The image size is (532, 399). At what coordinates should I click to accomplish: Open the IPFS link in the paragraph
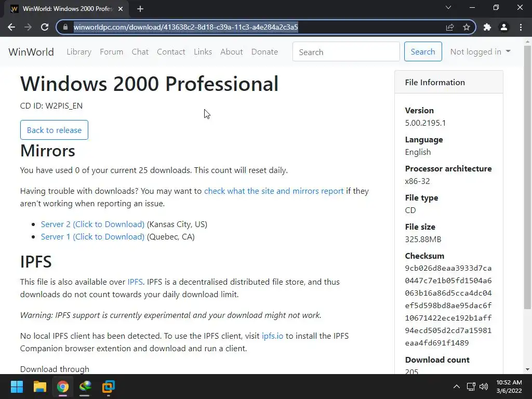pos(135,282)
